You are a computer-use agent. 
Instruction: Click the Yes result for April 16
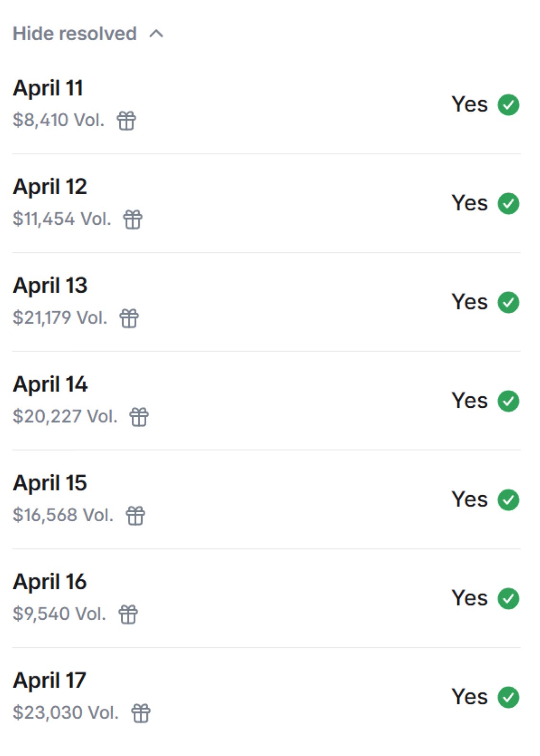click(x=469, y=598)
